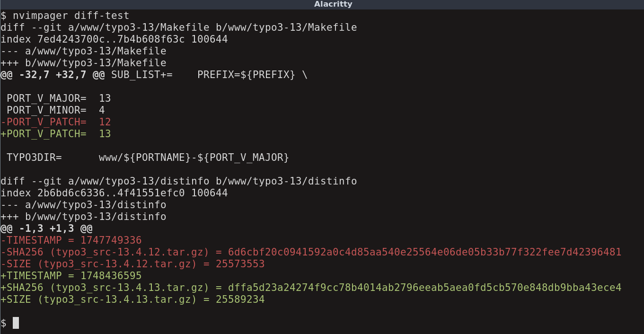Click the added PORT_V_PATCH= 13 line
This screenshot has height=334, width=644.
(55, 134)
